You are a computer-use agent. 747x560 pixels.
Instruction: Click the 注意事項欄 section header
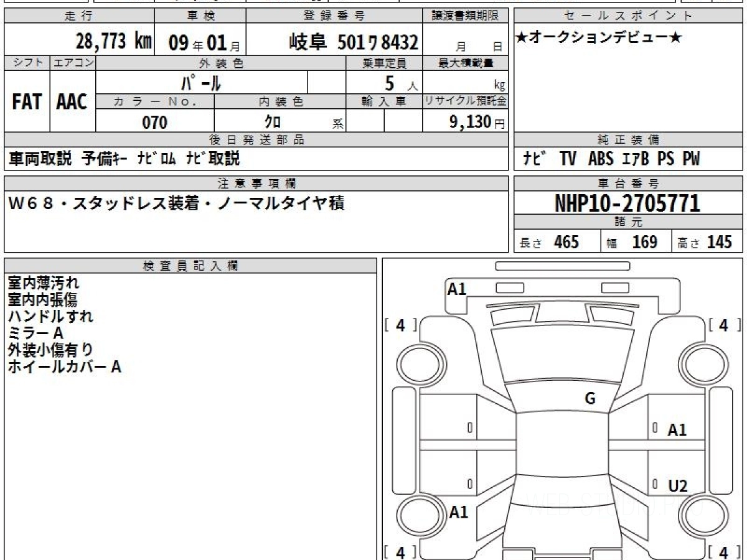pyautogui.click(x=256, y=183)
